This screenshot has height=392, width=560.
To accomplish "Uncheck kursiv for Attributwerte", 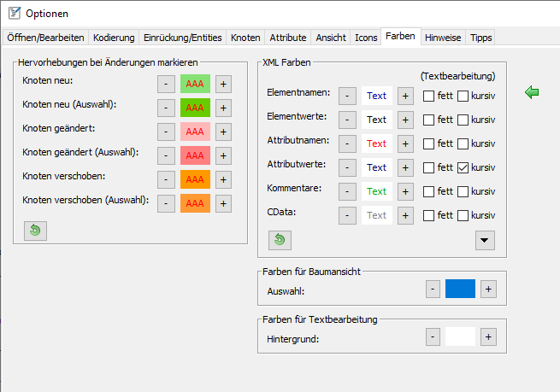I will coord(463,167).
